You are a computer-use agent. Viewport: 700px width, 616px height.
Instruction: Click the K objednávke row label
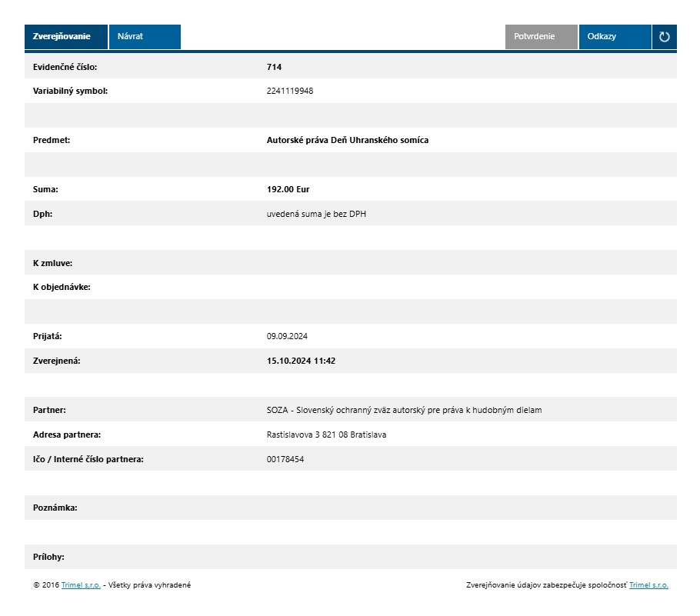[62, 287]
